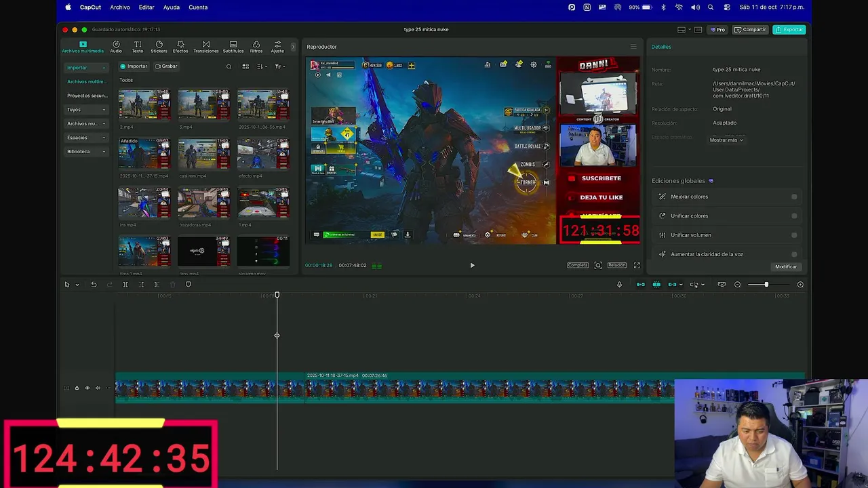This screenshot has height=488, width=868.
Task: Expand the Espacios sidebar section
Action: coord(85,138)
